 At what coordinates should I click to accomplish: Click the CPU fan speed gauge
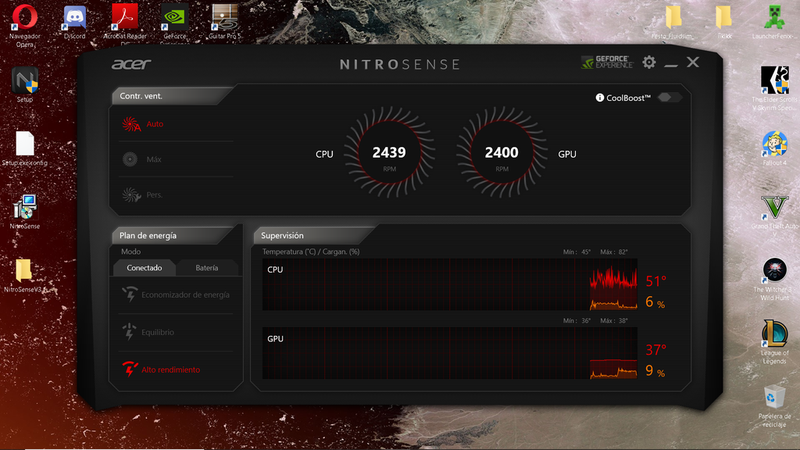389,153
